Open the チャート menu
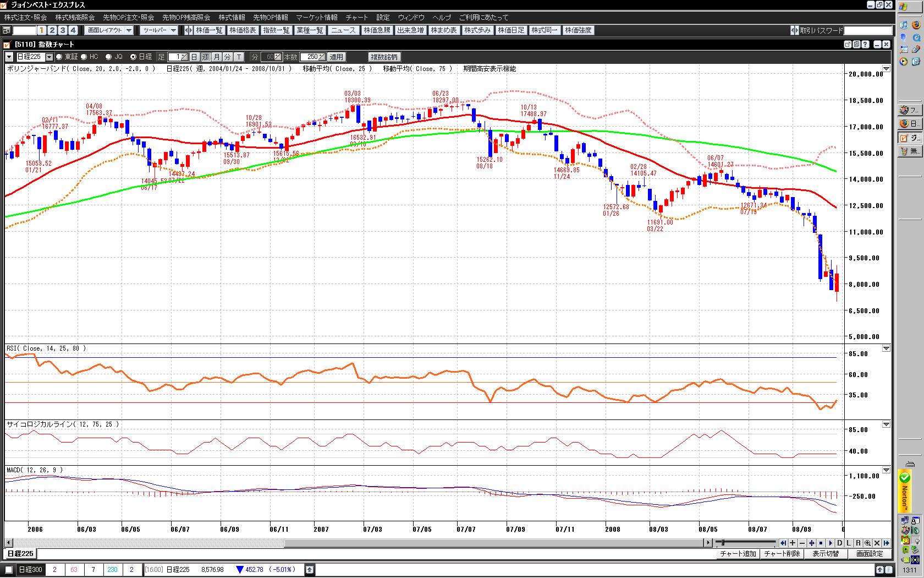Viewport: 924px width, 578px height. coord(356,18)
